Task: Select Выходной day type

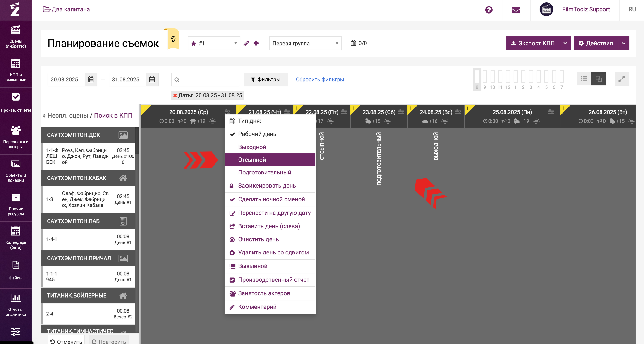Action: (270, 147)
